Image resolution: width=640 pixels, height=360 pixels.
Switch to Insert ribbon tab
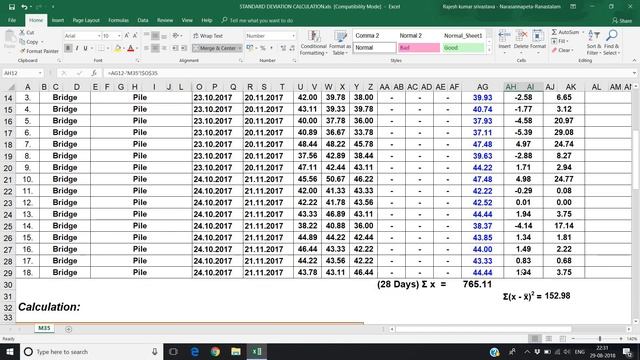click(x=58, y=20)
